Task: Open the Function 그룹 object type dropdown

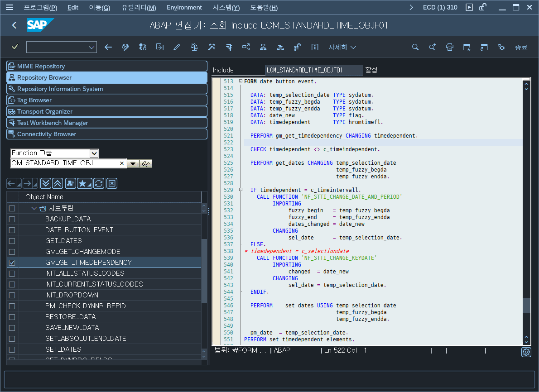Action: click(94, 153)
